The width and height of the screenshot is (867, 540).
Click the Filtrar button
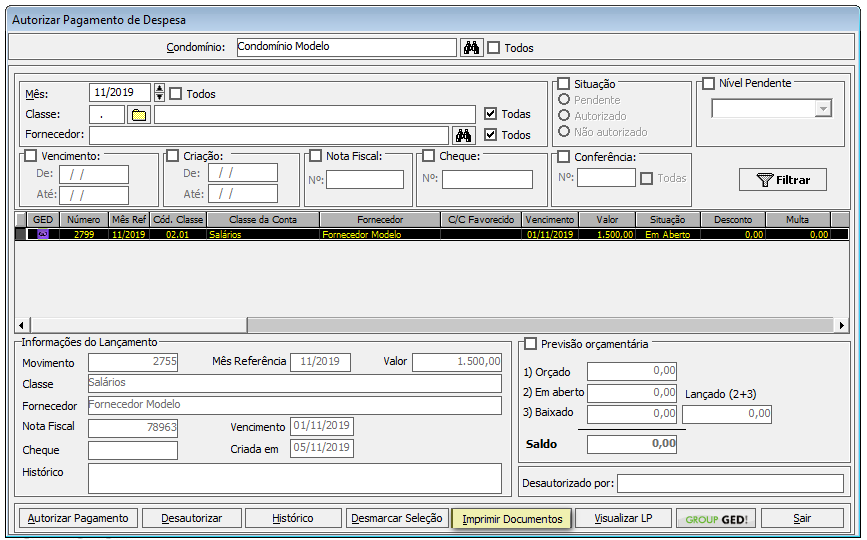pyautogui.click(x=782, y=180)
